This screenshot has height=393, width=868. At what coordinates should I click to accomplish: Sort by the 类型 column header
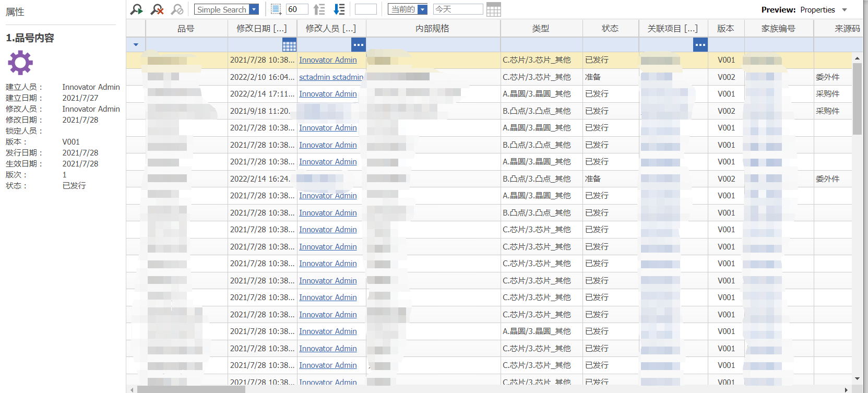(541, 29)
